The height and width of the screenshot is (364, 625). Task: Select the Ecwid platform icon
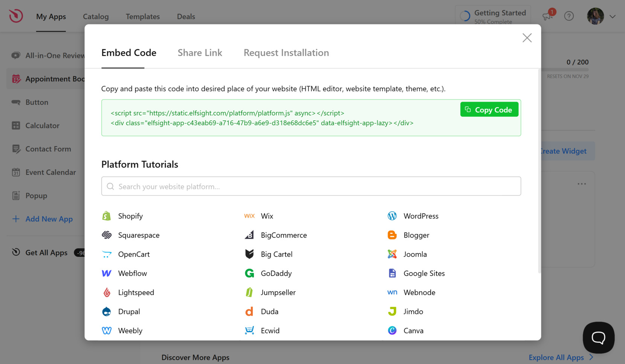(x=249, y=331)
